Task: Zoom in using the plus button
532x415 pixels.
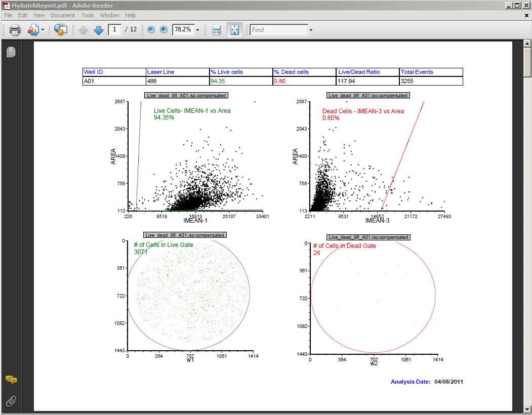Action: tap(163, 30)
